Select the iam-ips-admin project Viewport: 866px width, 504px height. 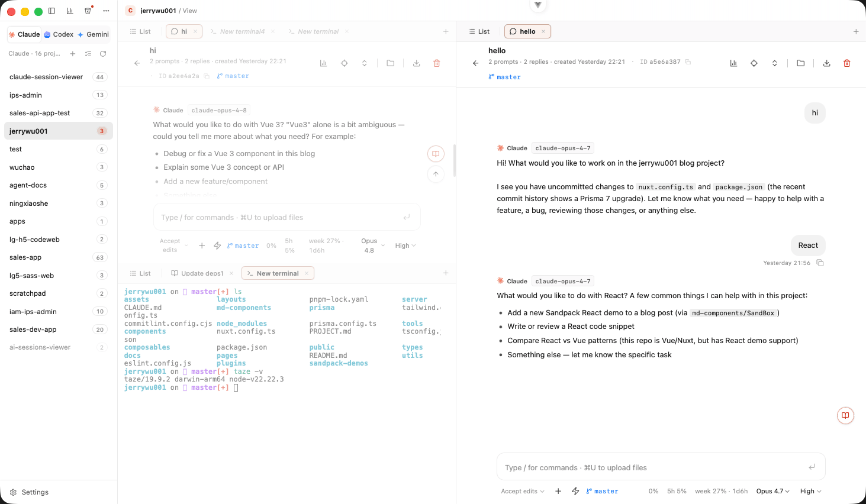[58, 312]
